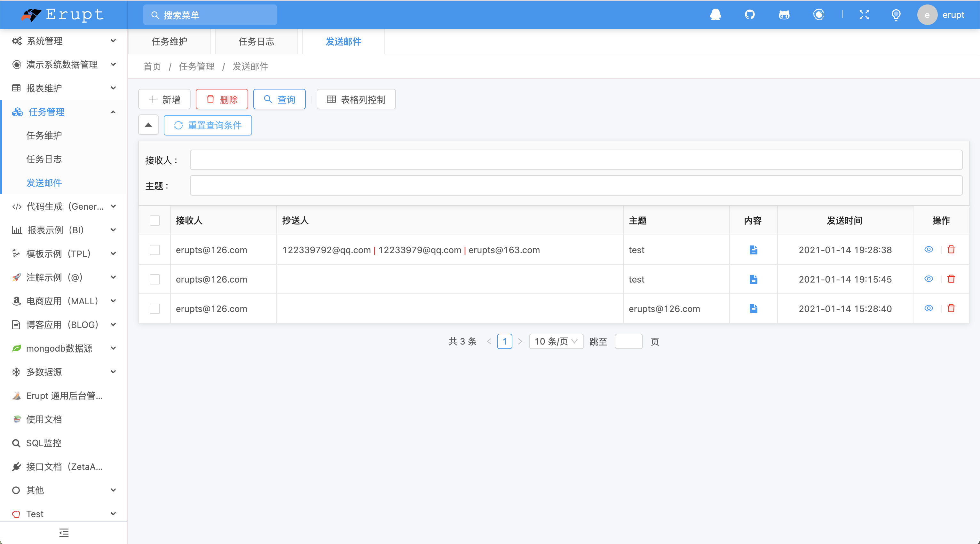Image resolution: width=980 pixels, height=544 pixels.
Task: Click the 重置查询条件 button
Action: point(208,125)
